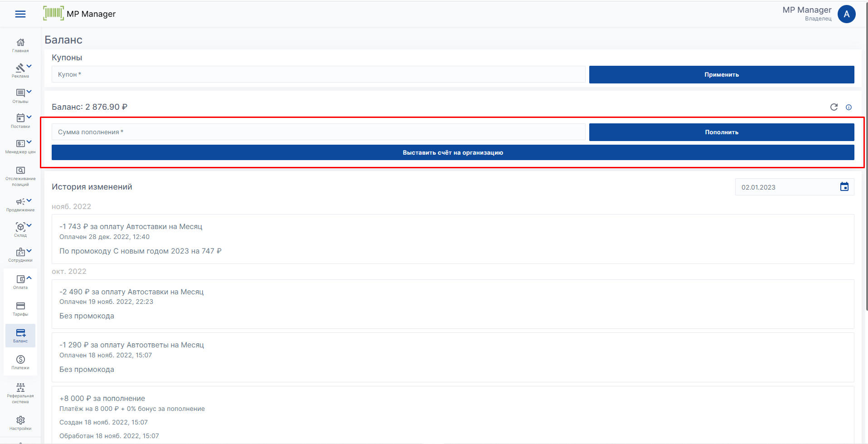Open Отслеживание позиций in sidebar
This screenshot has height=444, width=868.
tap(20, 175)
